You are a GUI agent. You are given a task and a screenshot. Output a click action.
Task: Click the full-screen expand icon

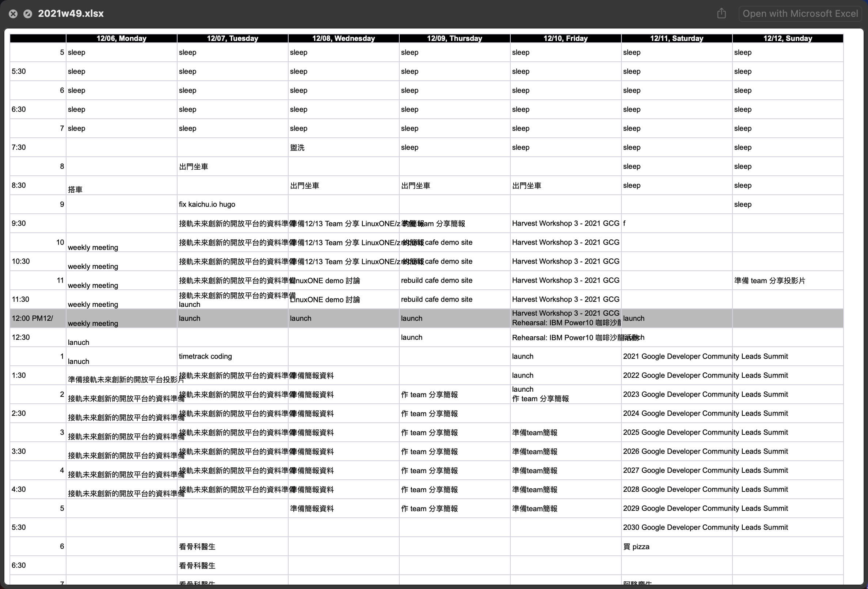tap(28, 14)
